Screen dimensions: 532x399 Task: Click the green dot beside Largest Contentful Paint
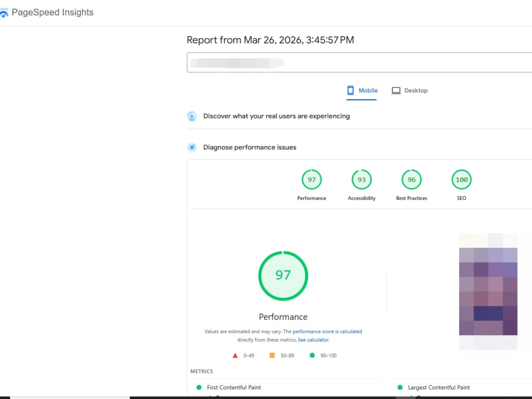(x=400, y=387)
